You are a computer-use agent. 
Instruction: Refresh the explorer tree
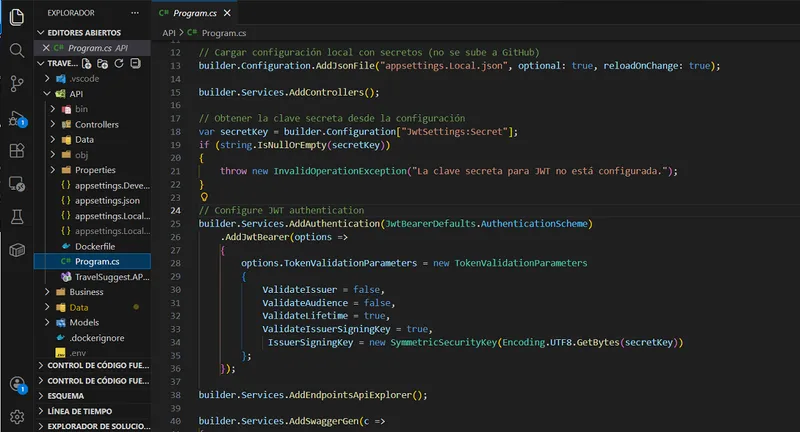[119, 63]
